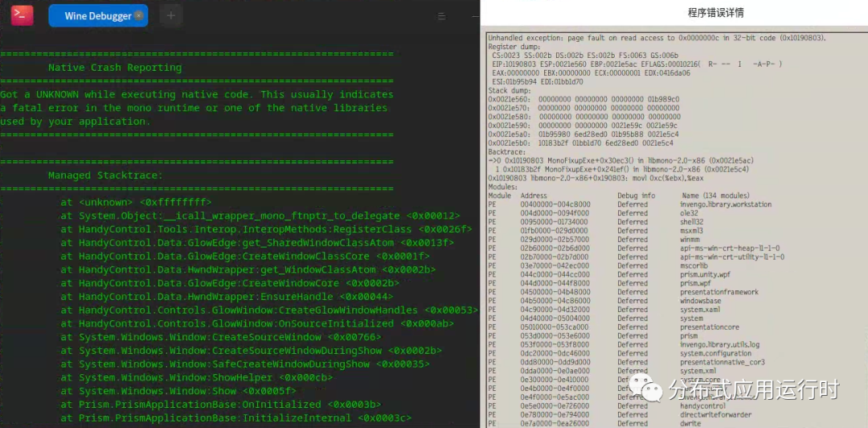Click the windowsbase module row

tap(604, 301)
